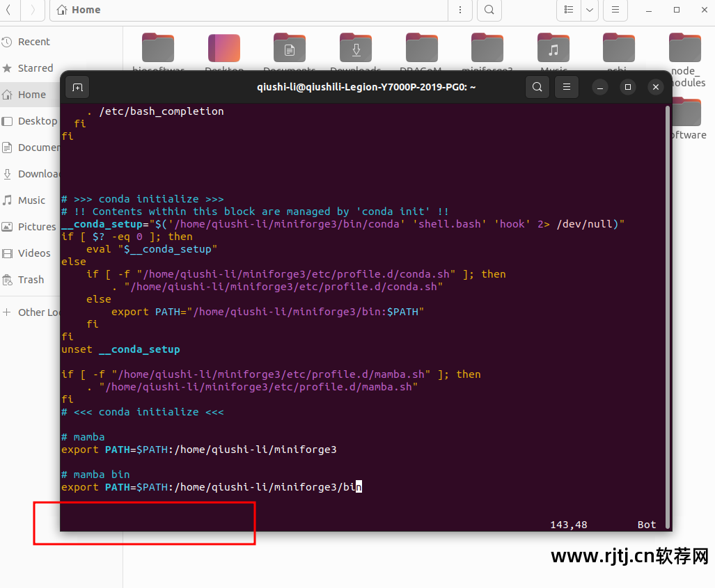Select the folder labeled software in Files
Image resolution: width=715 pixels, height=588 pixels.
(x=687, y=113)
